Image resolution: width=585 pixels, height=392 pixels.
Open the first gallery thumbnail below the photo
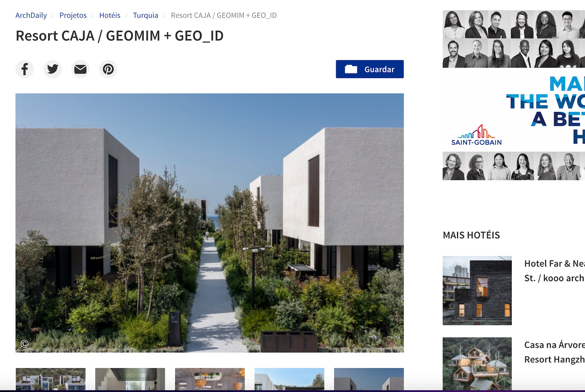click(x=50, y=379)
